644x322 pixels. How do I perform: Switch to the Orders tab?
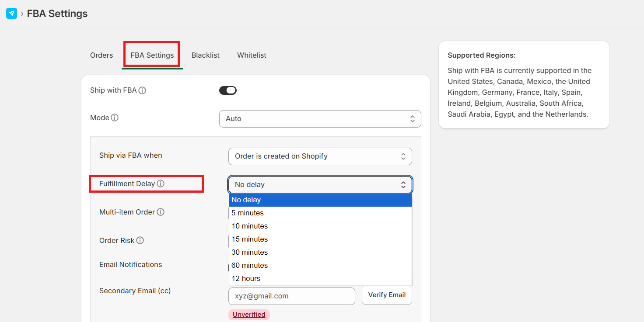click(x=101, y=55)
